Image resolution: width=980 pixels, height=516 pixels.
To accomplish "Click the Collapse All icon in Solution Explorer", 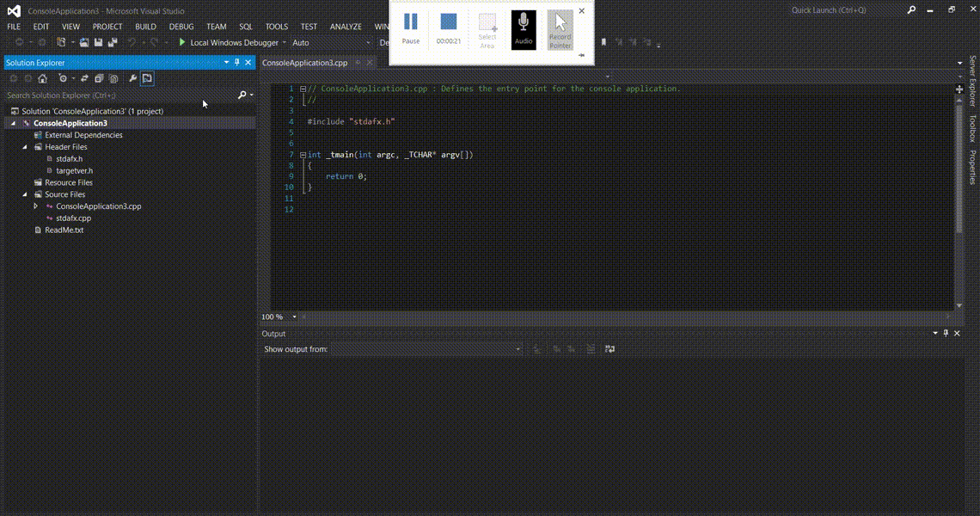I will point(99,79).
